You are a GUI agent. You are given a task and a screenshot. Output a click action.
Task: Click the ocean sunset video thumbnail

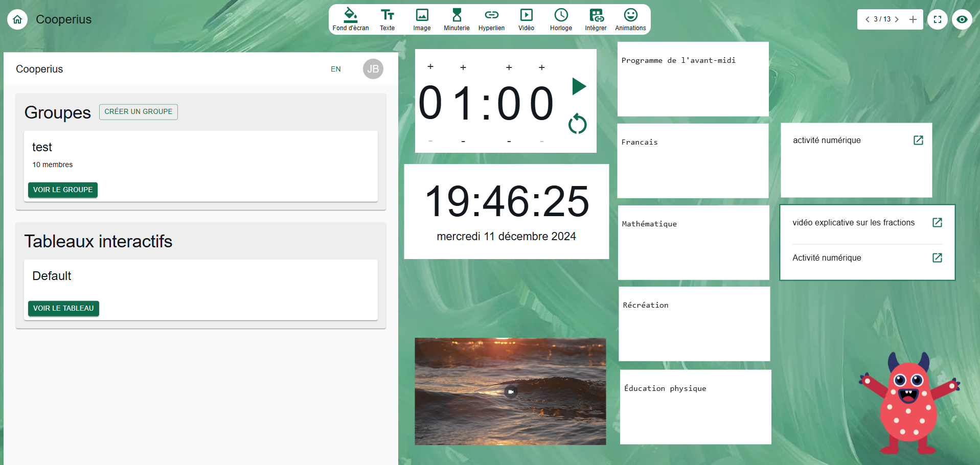[x=510, y=391]
